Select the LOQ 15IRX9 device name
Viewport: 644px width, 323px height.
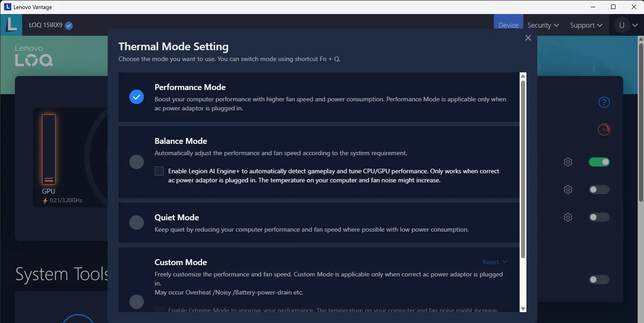pyautogui.click(x=46, y=25)
